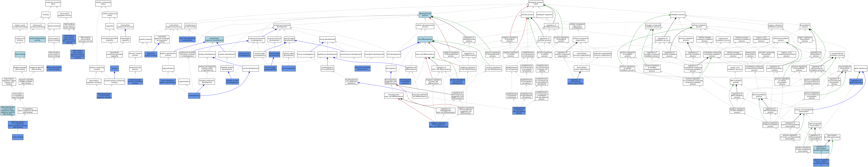Image resolution: width=868 pixels, height=167 pixels.
Task: Select the 'biological_process Tcf15' root node
Action: point(536,3)
